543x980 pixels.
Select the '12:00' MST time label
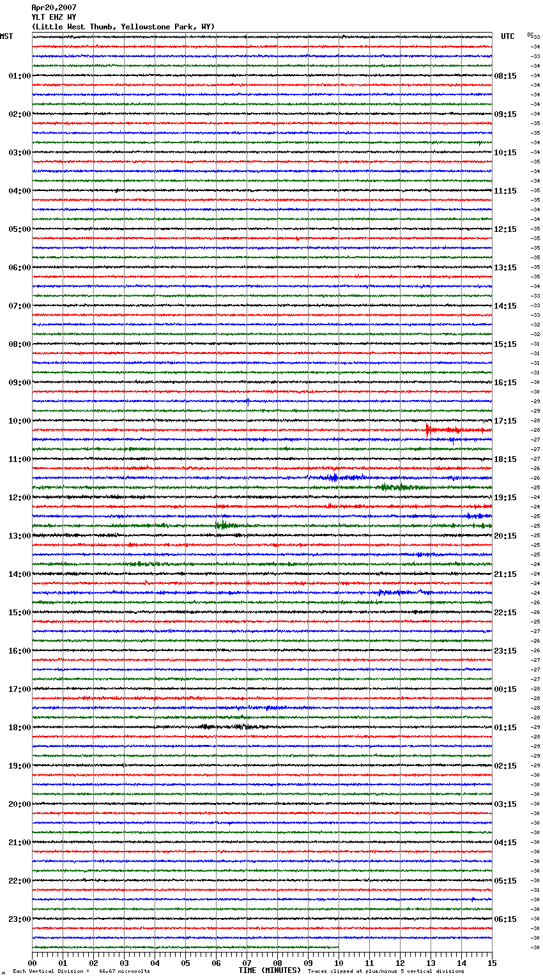(20, 498)
